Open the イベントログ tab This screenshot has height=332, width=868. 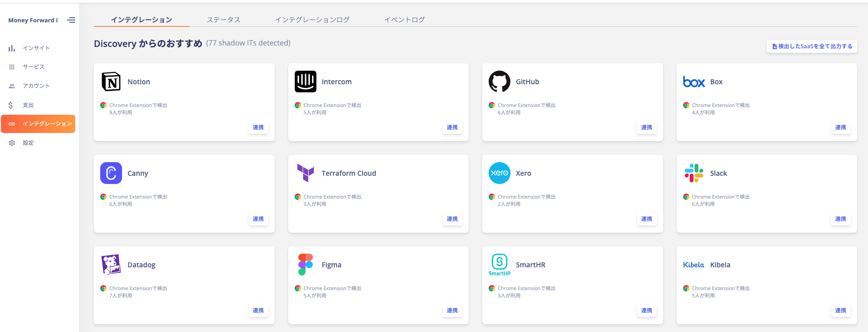tap(404, 20)
